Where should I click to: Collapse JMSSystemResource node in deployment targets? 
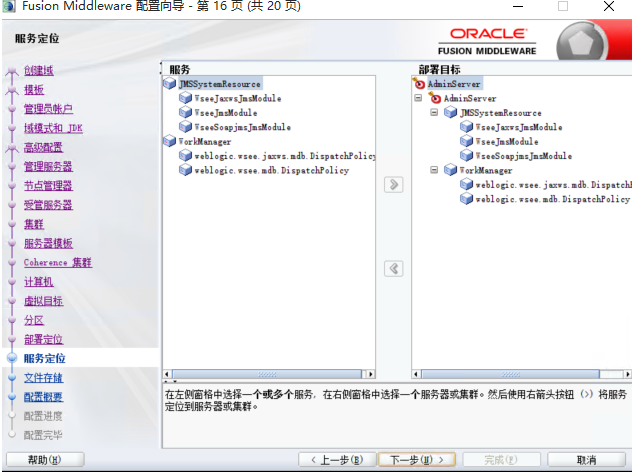tap(434, 112)
